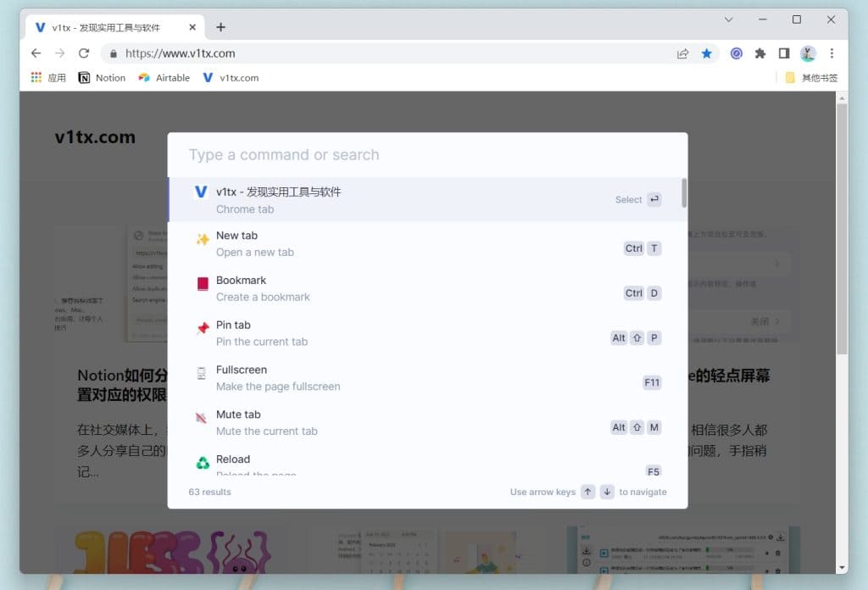The height and width of the screenshot is (590, 868).
Task: Click the green recycle Reload icon
Action: tap(203, 463)
